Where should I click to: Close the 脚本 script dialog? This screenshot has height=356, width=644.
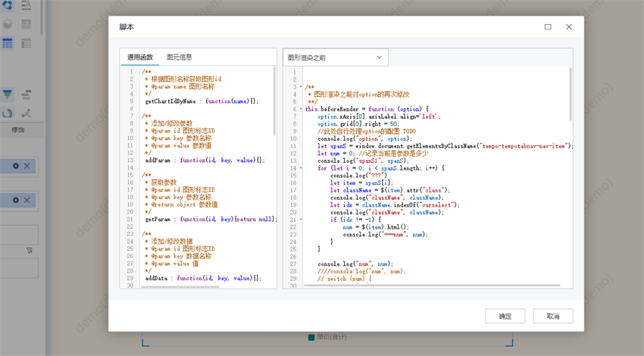tap(569, 27)
